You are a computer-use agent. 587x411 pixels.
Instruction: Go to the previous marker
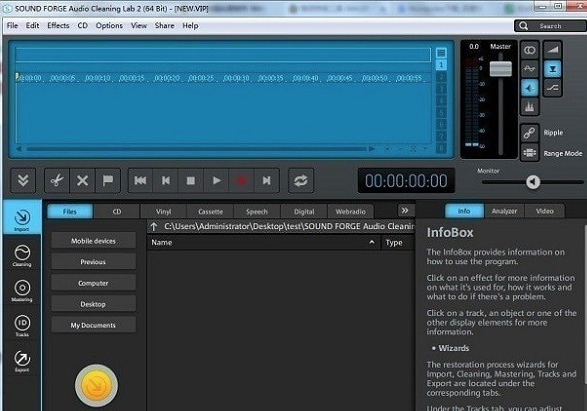tap(166, 181)
